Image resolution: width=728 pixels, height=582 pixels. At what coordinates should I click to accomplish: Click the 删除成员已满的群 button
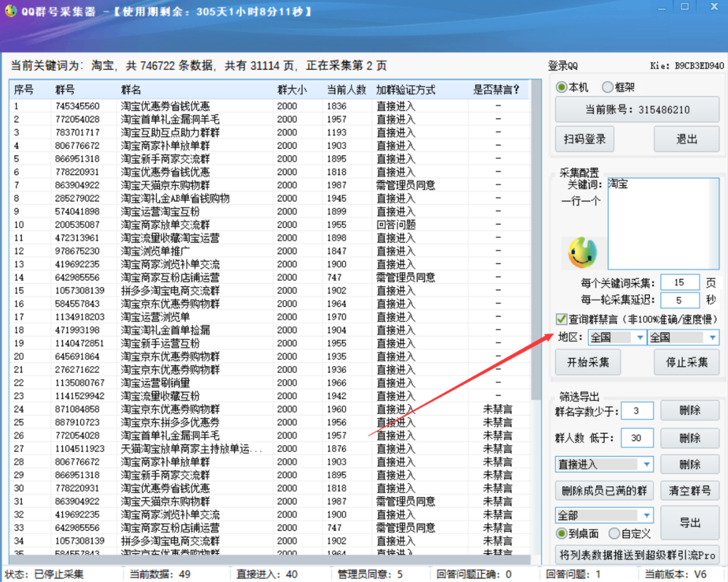coord(604,491)
